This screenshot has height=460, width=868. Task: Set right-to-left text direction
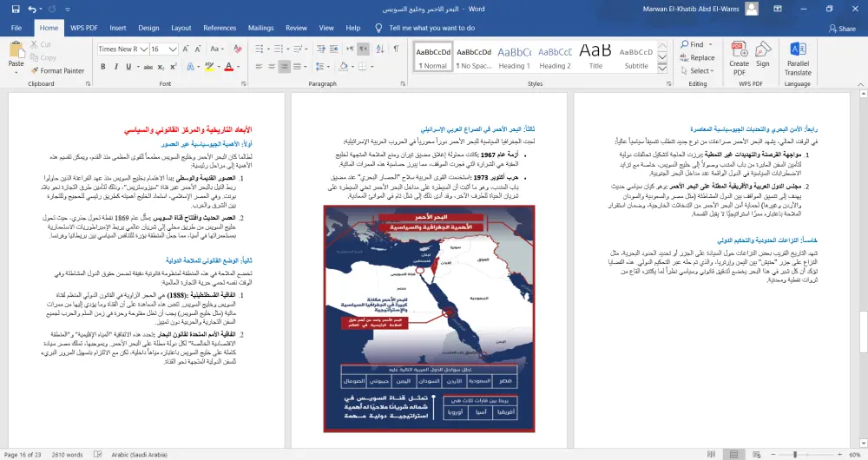tap(363, 49)
